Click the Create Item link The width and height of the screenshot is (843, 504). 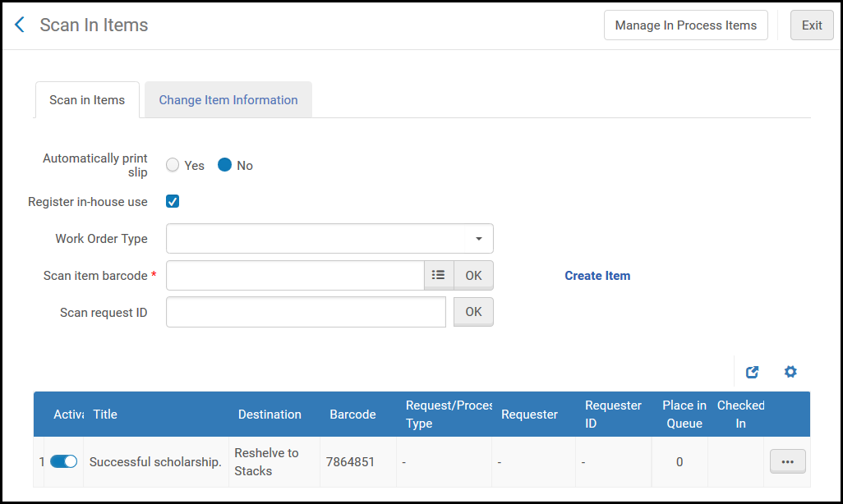(x=597, y=276)
